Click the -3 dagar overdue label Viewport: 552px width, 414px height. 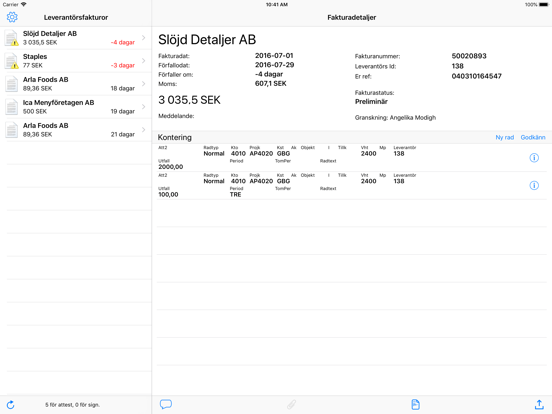123,65
